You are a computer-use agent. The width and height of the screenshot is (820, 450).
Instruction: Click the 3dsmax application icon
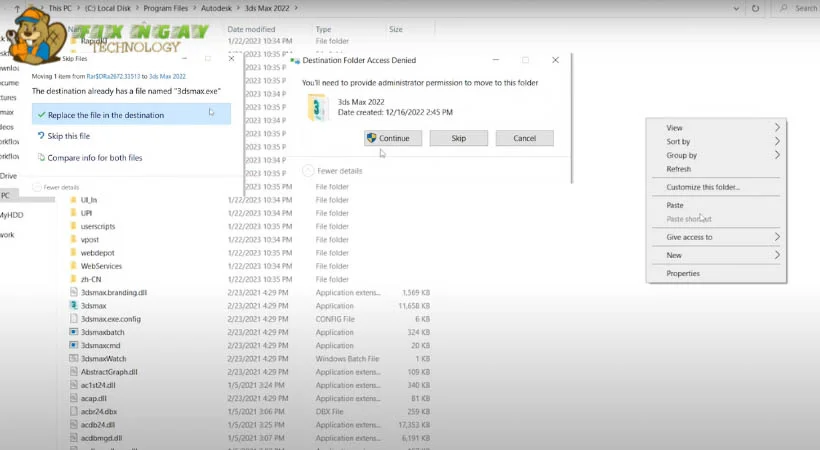click(x=73, y=306)
